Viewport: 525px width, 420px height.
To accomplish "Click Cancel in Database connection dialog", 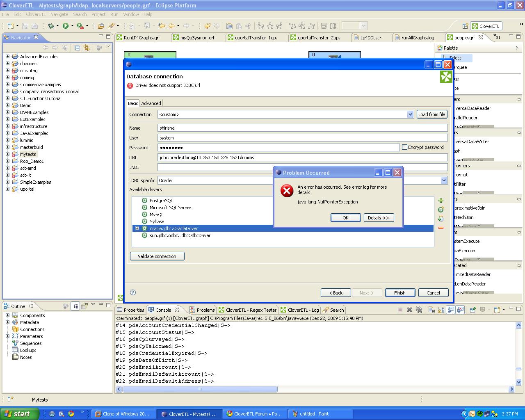I will coord(433,293).
